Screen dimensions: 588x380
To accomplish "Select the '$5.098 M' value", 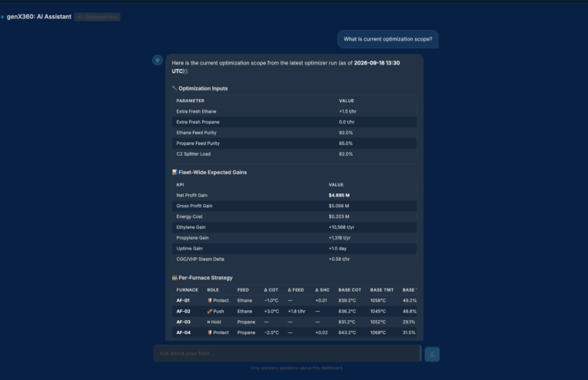I will (339, 206).
